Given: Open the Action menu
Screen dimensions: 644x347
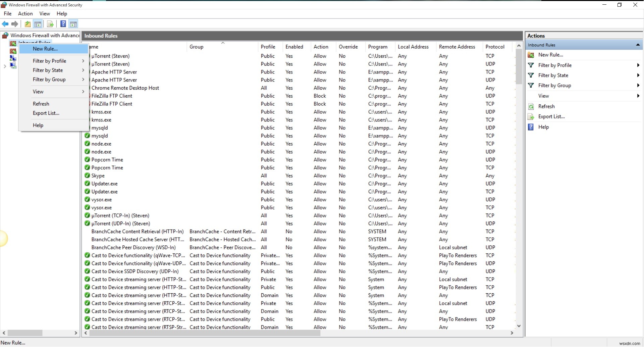Looking at the screenshot, I should (x=25, y=13).
